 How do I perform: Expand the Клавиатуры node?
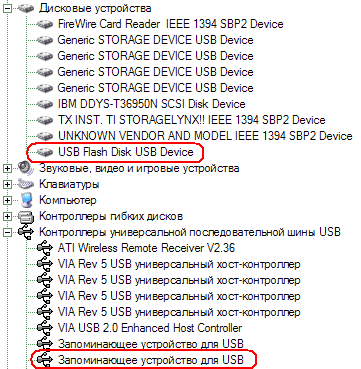pos(7,184)
